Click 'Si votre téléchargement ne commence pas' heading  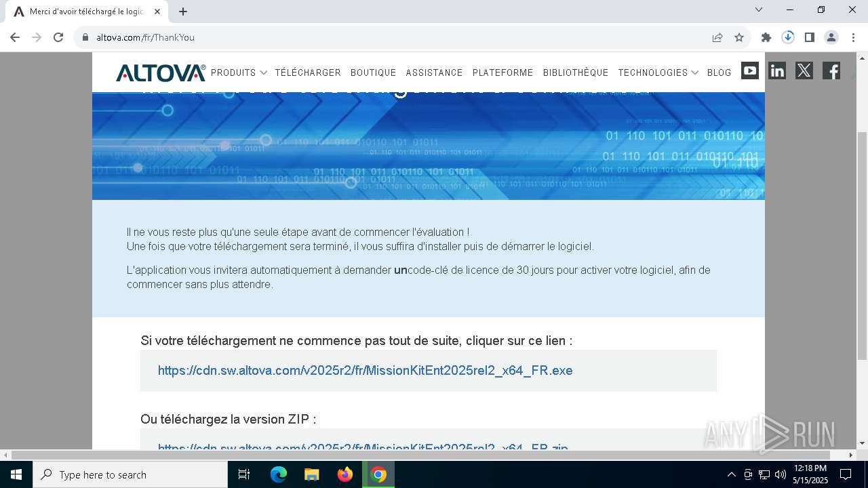(356, 341)
